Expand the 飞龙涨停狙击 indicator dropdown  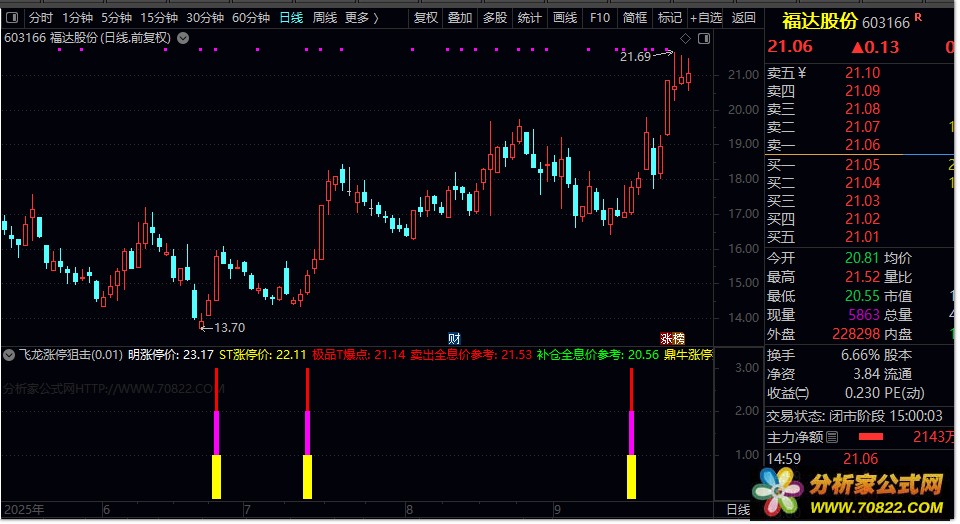point(9,354)
